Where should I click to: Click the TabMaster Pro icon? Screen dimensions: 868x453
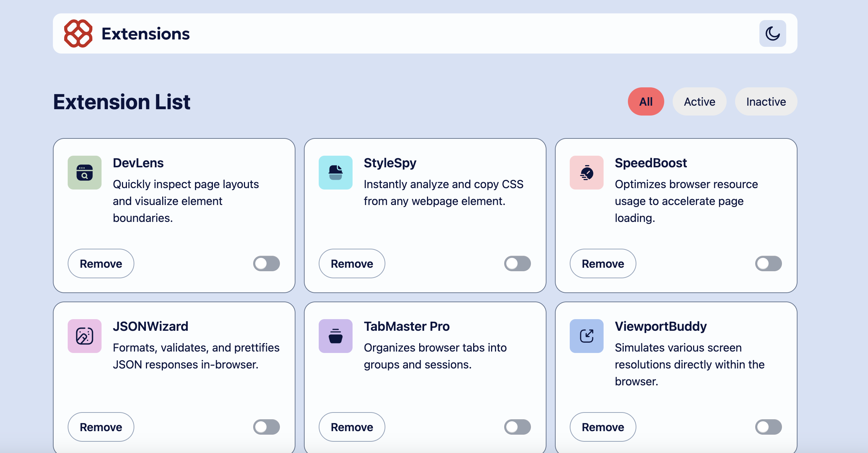336,336
